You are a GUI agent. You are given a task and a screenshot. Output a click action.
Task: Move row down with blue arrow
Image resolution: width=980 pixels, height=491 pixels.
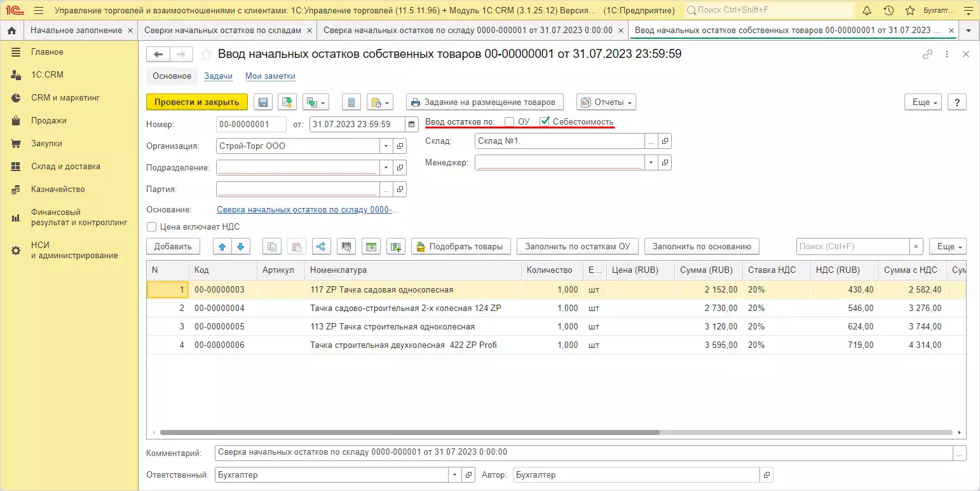240,247
